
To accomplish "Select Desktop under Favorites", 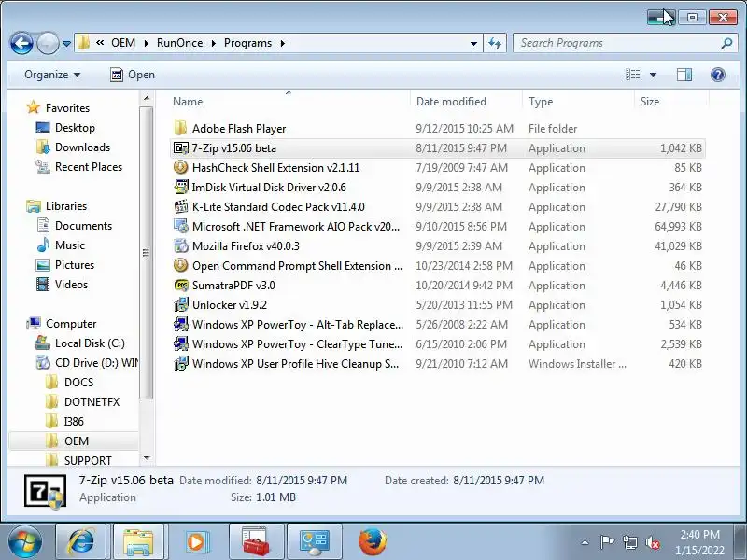I will pyautogui.click(x=75, y=128).
